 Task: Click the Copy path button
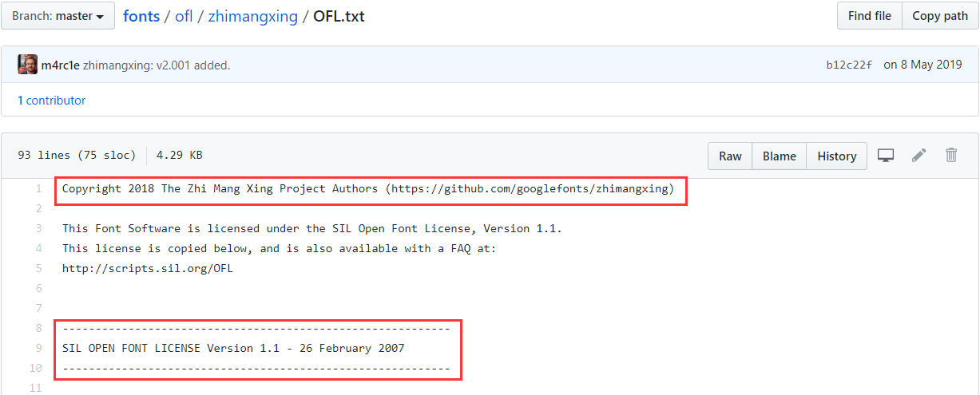[x=940, y=16]
